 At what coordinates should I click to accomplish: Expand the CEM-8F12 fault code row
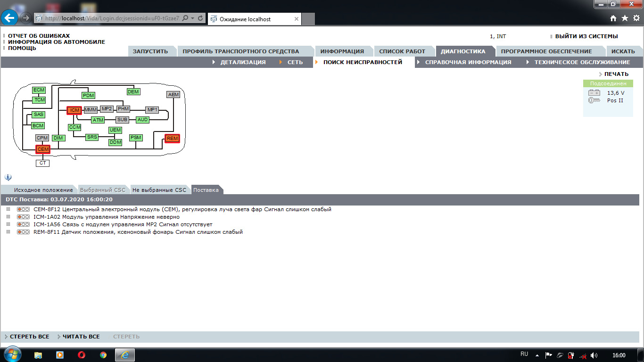click(x=8, y=209)
